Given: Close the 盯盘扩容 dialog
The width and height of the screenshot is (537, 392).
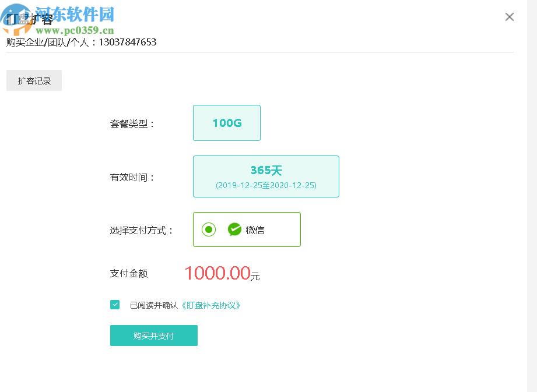Looking at the screenshot, I should click(x=509, y=17).
